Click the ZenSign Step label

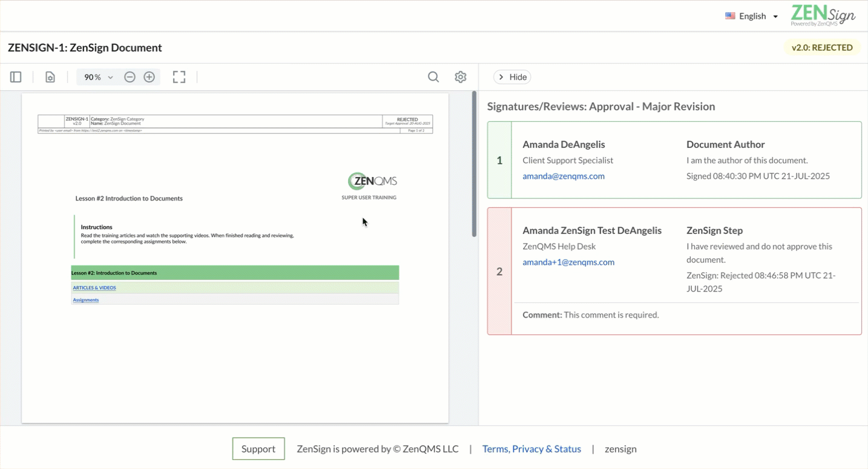[x=714, y=231]
